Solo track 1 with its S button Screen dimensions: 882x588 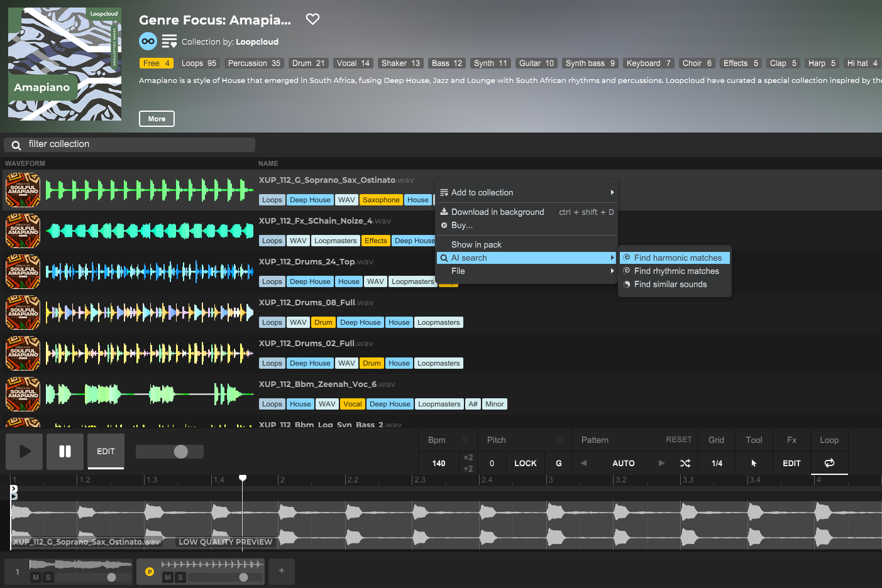tap(48, 577)
